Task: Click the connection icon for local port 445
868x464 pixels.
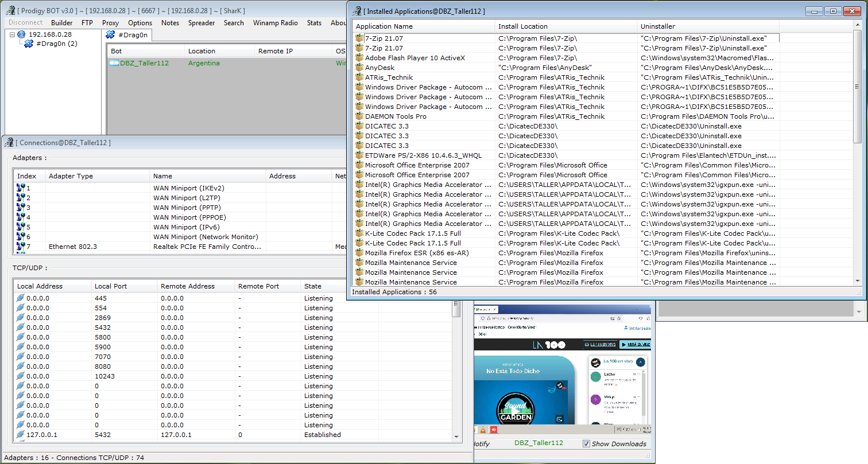Action: [x=21, y=298]
